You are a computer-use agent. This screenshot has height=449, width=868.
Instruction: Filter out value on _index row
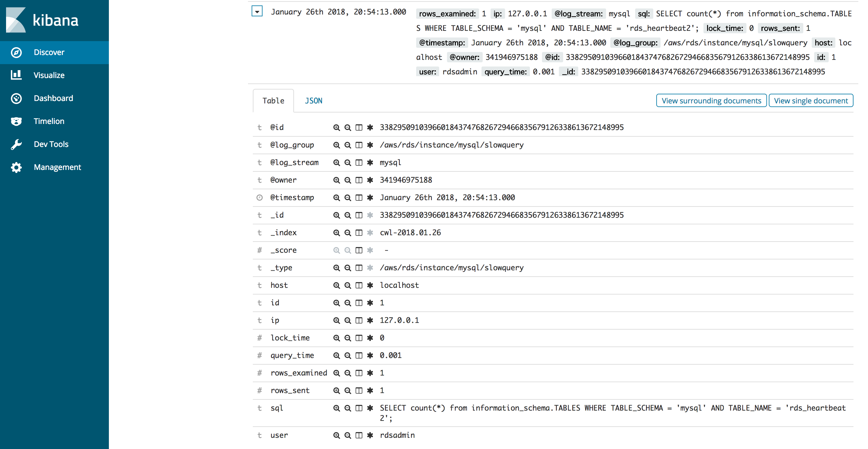point(348,233)
